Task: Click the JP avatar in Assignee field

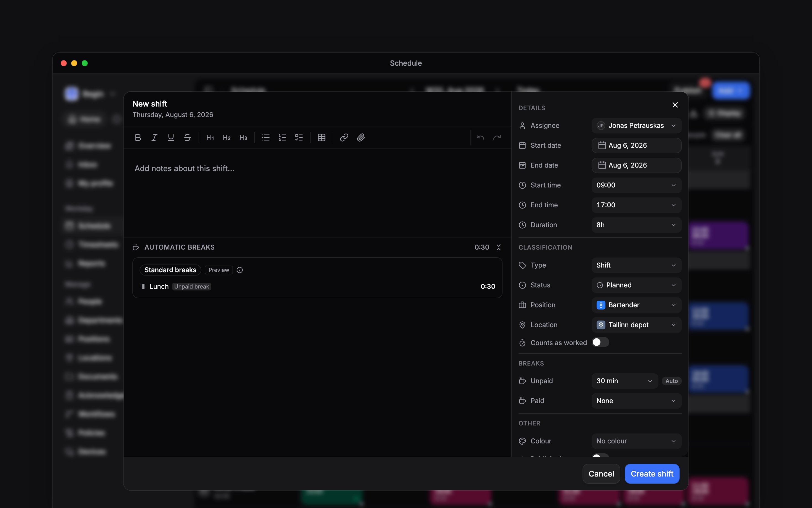Action: tap(601, 126)
